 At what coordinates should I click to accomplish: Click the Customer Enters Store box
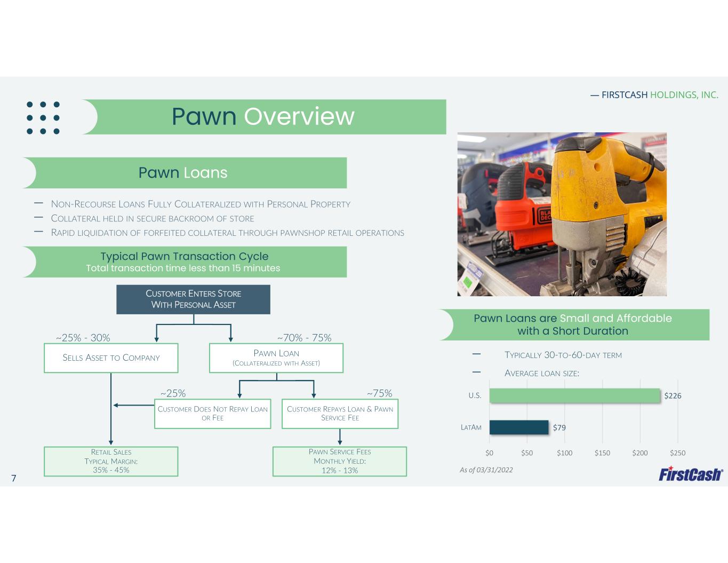click(193, 299)
